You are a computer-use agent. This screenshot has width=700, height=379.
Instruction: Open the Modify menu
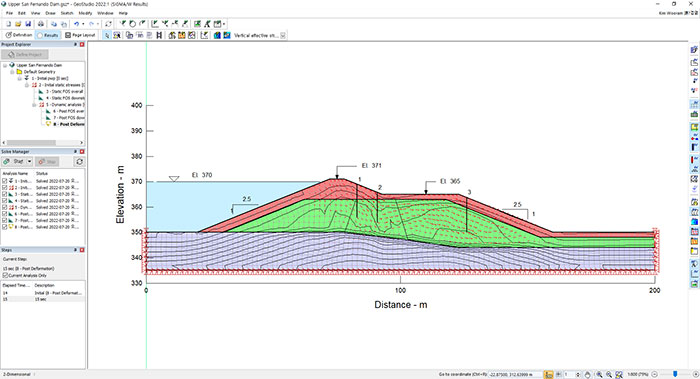click(85, 13)
